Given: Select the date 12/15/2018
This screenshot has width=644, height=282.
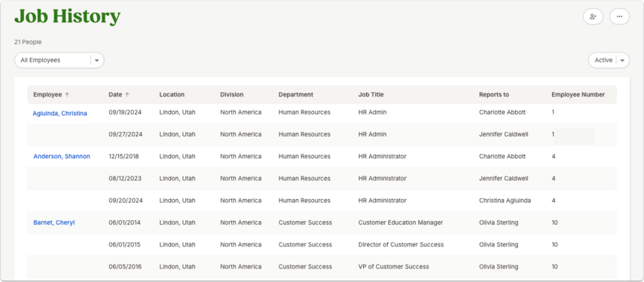Looking at the screenshot, I should (x=124, y=156).
